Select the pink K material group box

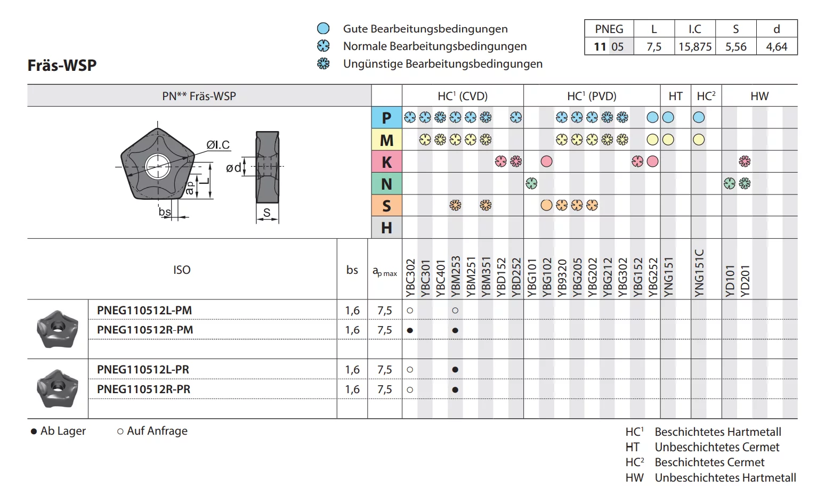tap(387, 161)
